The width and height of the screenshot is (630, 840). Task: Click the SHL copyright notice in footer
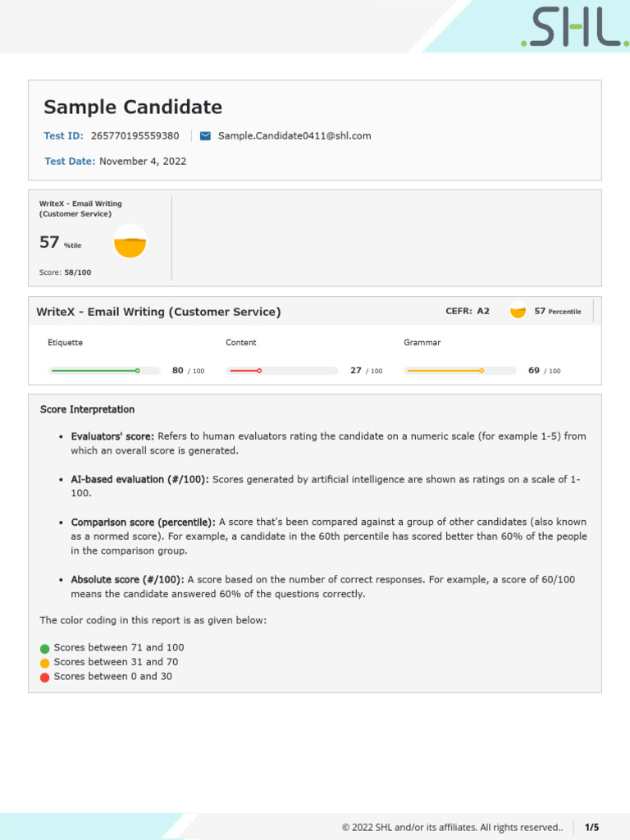pyautogui.click(x=452, y=828)
